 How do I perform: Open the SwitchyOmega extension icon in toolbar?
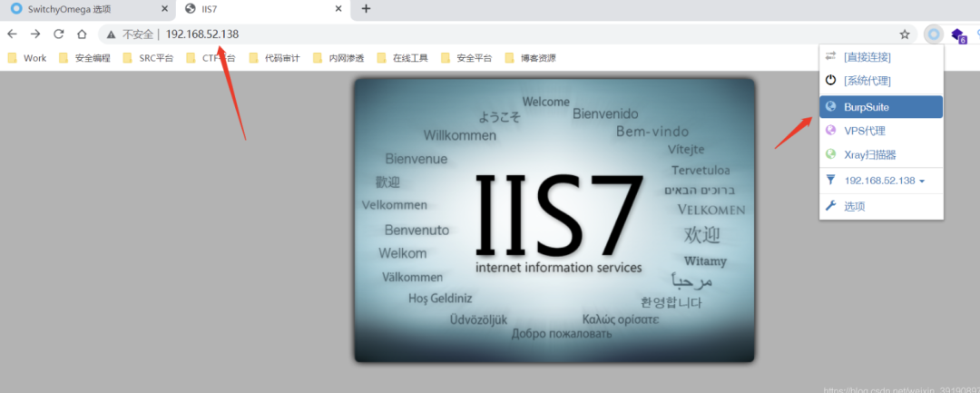click(x=933, y=34)
